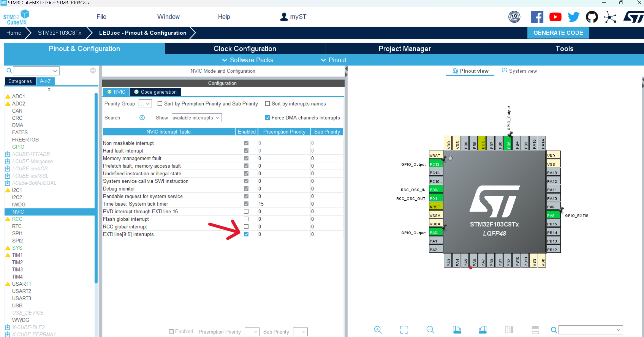
Task: Disable EXTI line[9:5] interrupts checkbox
Action: [246, 234]
